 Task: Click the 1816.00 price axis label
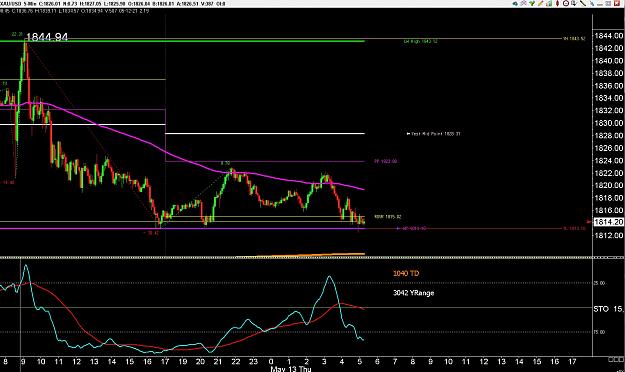coord(609,210)
